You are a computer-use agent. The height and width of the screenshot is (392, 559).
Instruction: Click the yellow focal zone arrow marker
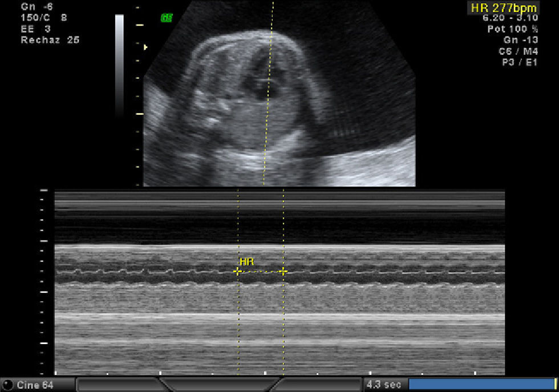[145, 47]
